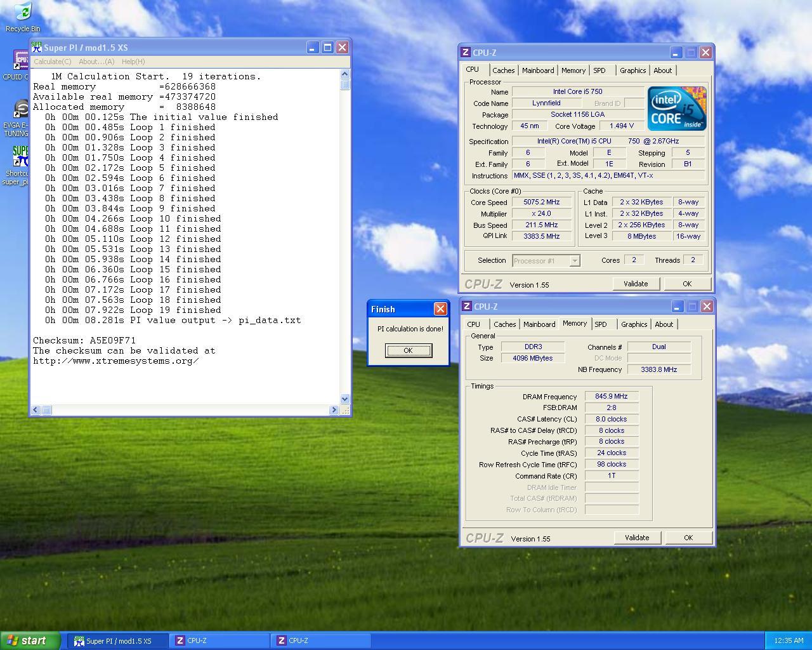
Task: Click the Z icon in upper CPU-Z title bar
Action: coord(466,53)
